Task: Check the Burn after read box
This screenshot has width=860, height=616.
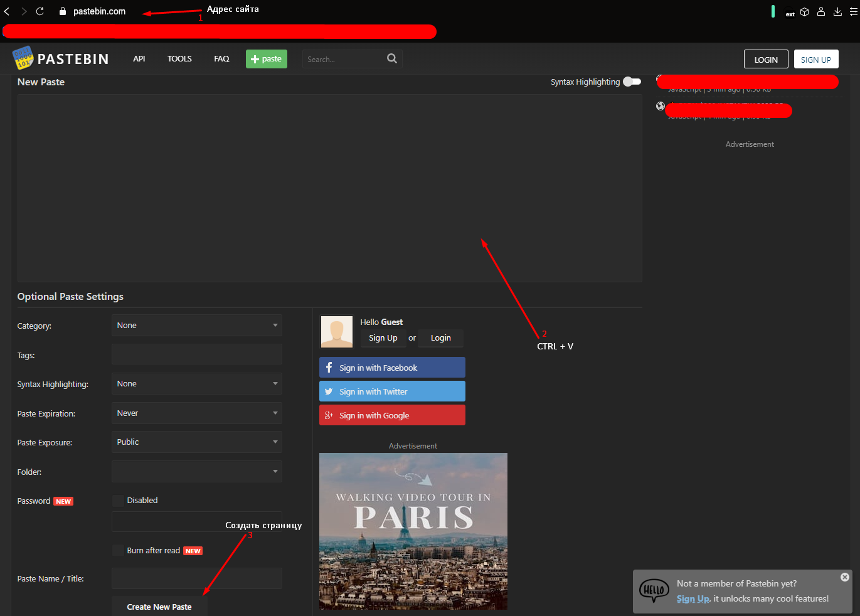Action: click(x=118, y=550)
